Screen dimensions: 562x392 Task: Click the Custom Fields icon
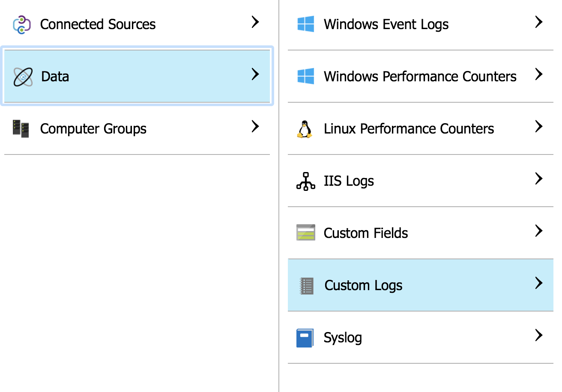point(305,233)
